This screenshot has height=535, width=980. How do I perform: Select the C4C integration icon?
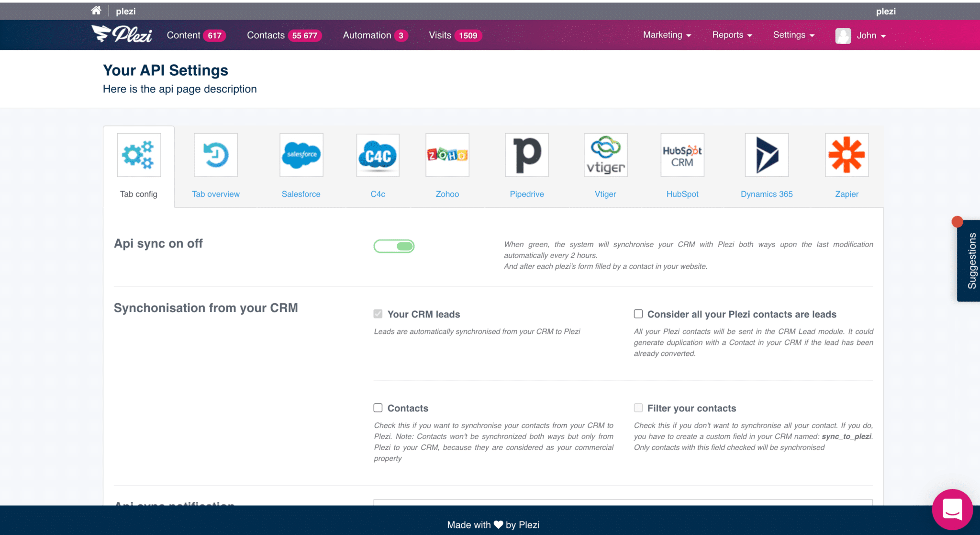point(378,155)
